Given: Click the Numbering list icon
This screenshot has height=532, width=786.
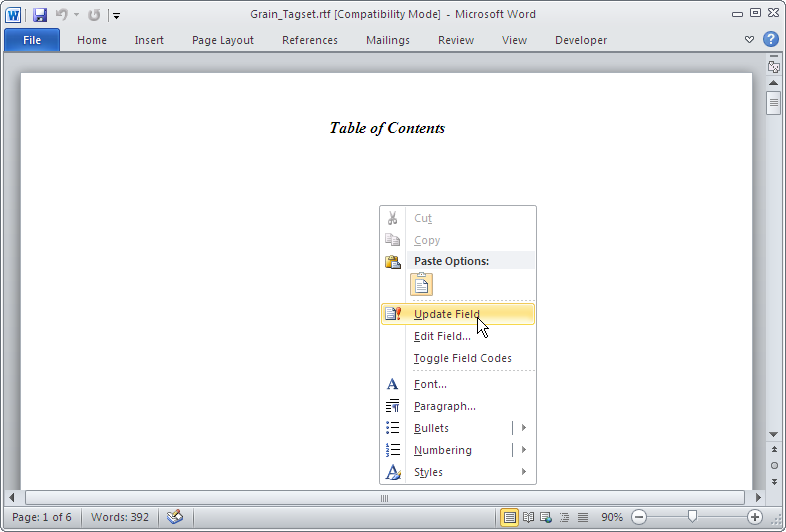Looking at the screenshot, I should pyautogui.click(x=392, y=450).
